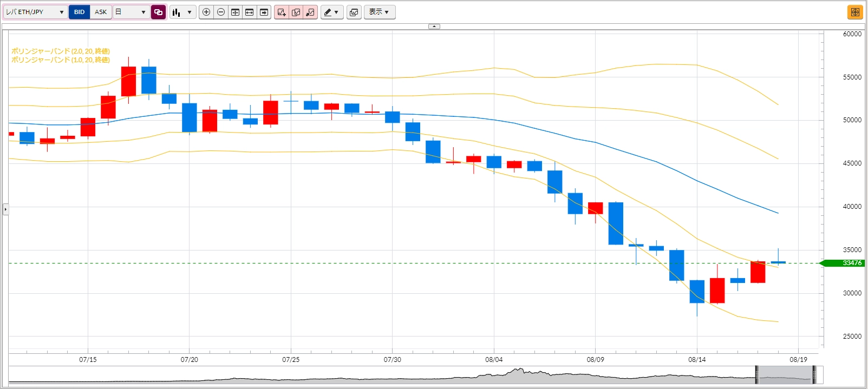Click the chart snapshot icon beside 表示
Viewport: 868px width, 389px height.
[354, 12]
